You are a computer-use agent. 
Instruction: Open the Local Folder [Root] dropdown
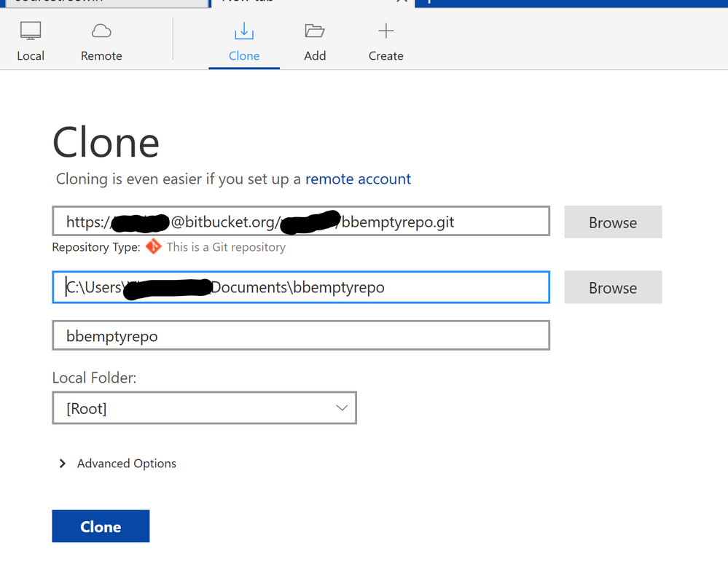(204, 407)
